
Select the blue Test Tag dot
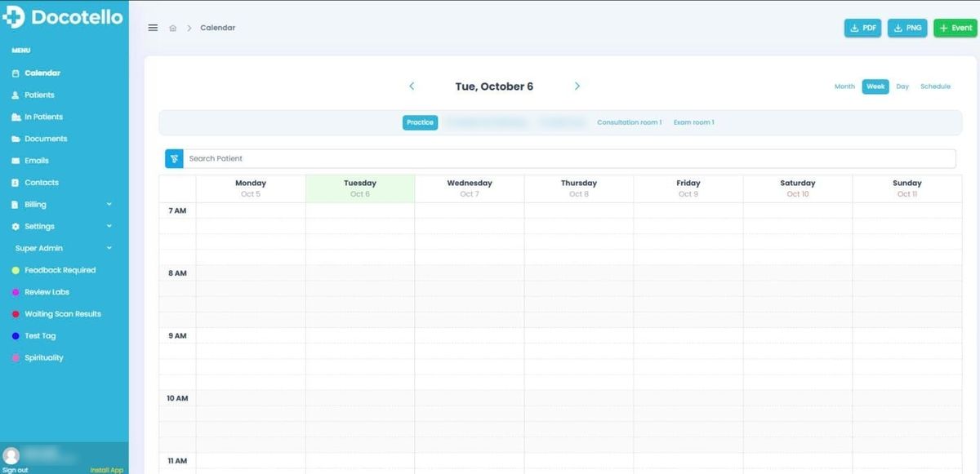click(x=16, y=336)
